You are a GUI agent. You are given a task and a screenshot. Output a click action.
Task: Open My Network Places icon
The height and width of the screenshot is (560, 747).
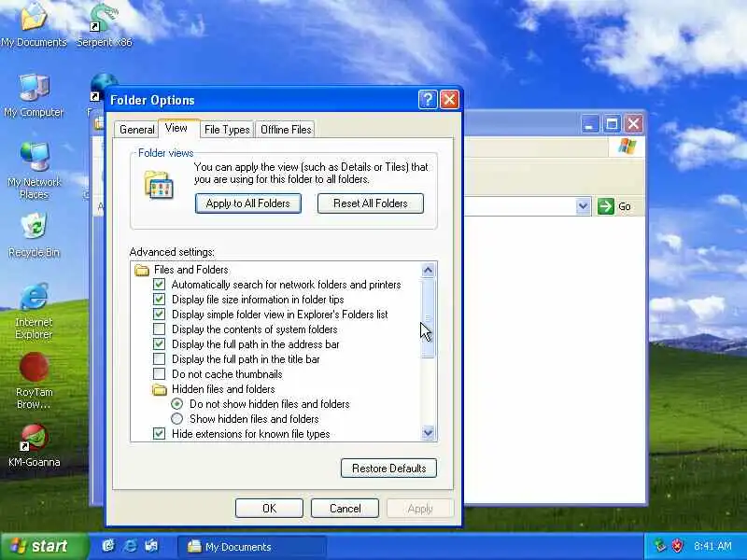point(34,171)
